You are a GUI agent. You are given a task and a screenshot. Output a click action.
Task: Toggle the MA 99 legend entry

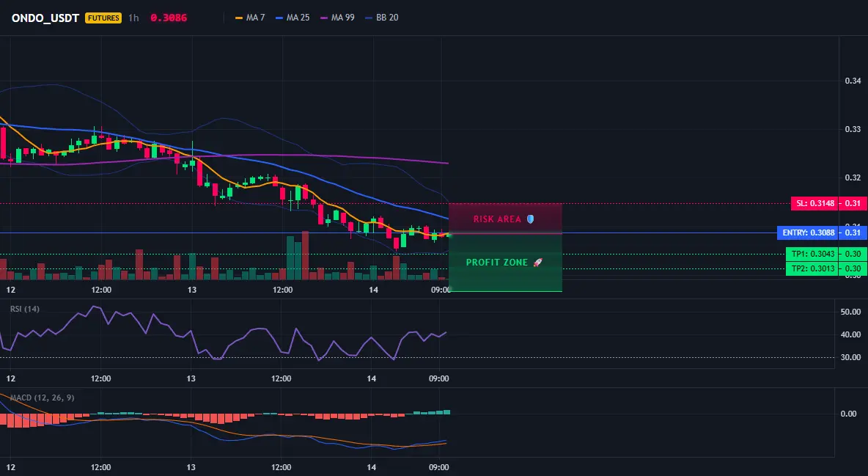pyautogui.click(x=338, y=18)
